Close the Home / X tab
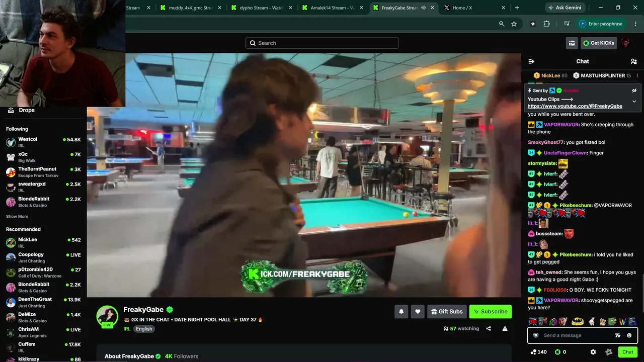Image resolution: width=644 pixels, height=362 pixels. pos(503,8)
